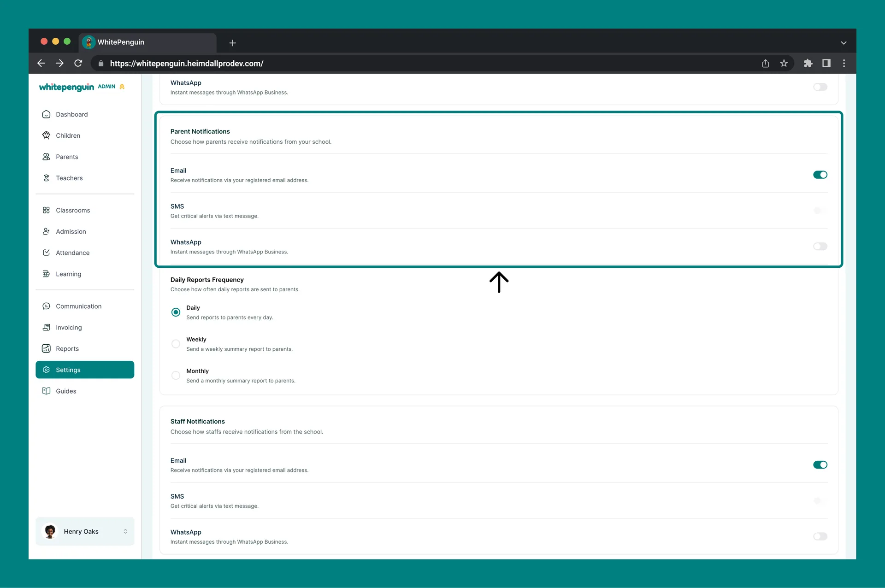Click the site lock icon
885x588 pixels.
[101, 63]
